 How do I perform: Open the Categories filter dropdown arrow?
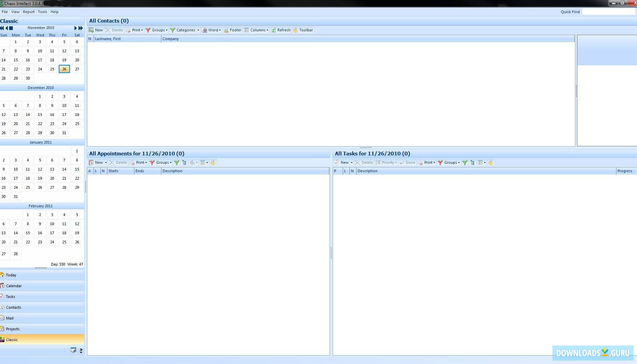(x=198, y=30)
